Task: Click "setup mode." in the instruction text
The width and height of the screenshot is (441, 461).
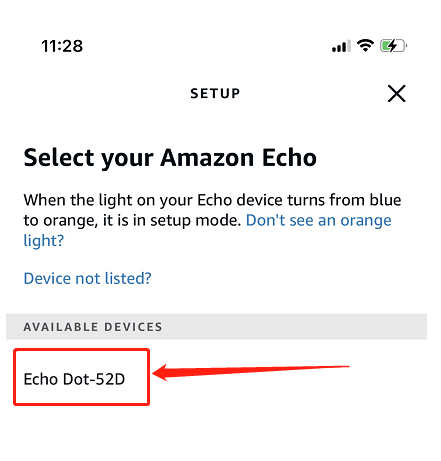Action: [x=196, y=220]
